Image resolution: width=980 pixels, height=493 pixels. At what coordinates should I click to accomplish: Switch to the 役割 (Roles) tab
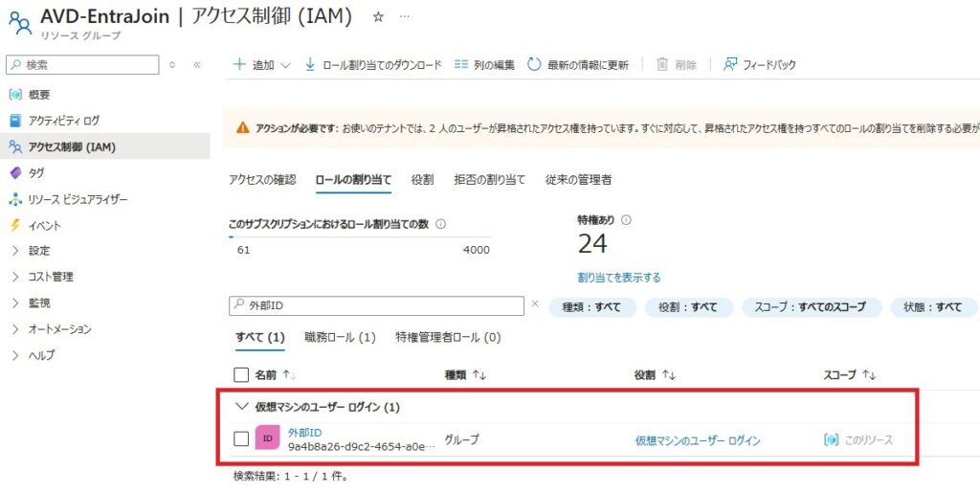(422, 179)
